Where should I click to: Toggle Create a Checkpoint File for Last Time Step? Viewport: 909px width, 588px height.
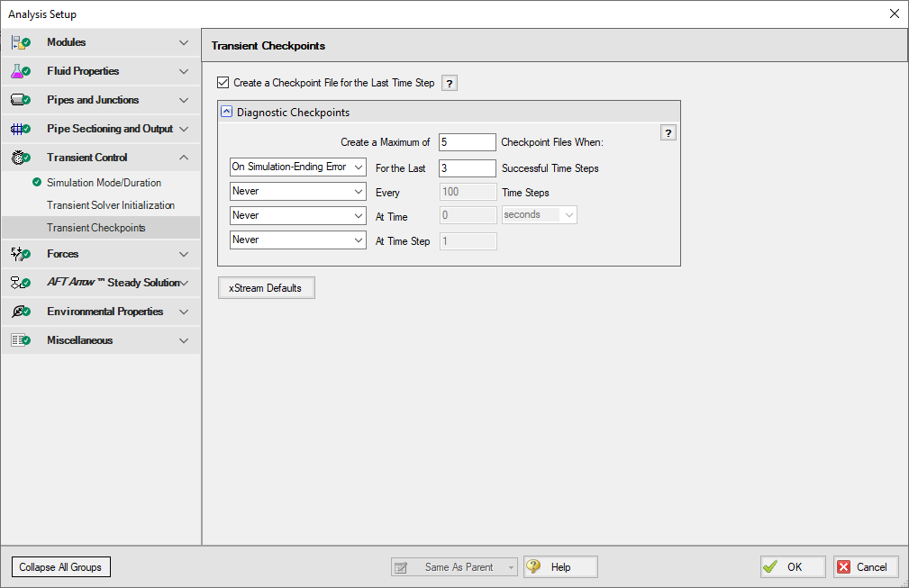coord(223,83)
